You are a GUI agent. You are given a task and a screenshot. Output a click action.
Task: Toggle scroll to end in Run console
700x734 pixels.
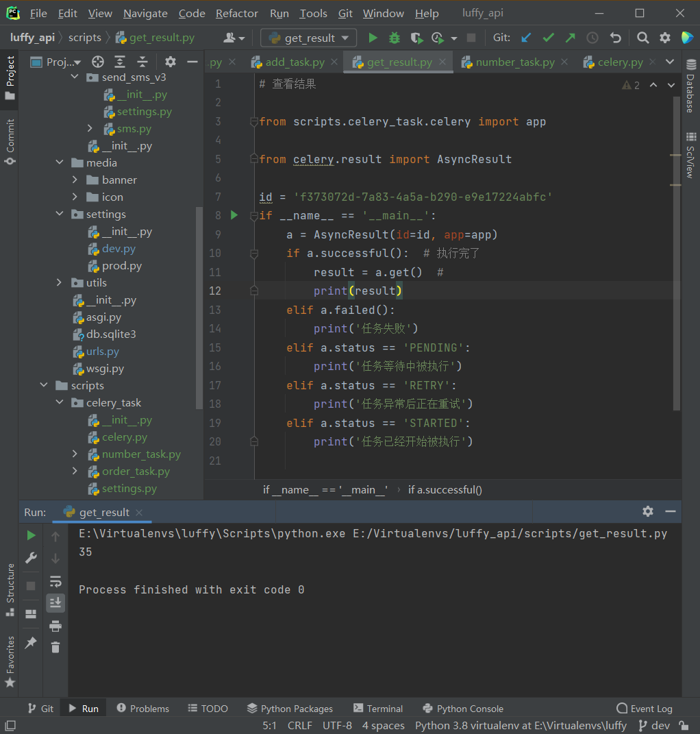tap(55, 602)
